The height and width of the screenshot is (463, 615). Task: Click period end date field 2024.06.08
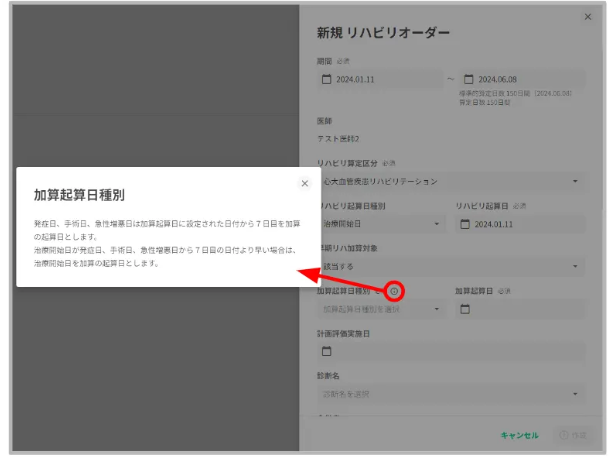pyautogui.click(x=523, y=79)
